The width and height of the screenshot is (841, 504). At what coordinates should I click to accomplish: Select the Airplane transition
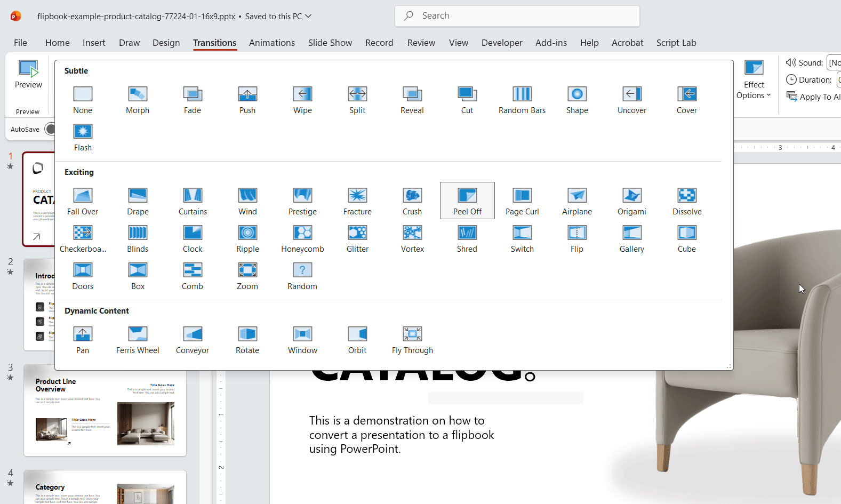(x=577, y=201)
